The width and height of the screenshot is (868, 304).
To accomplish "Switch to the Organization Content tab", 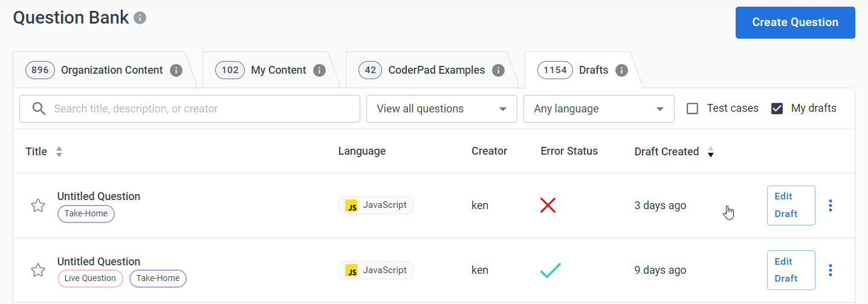I will point(112,70).
